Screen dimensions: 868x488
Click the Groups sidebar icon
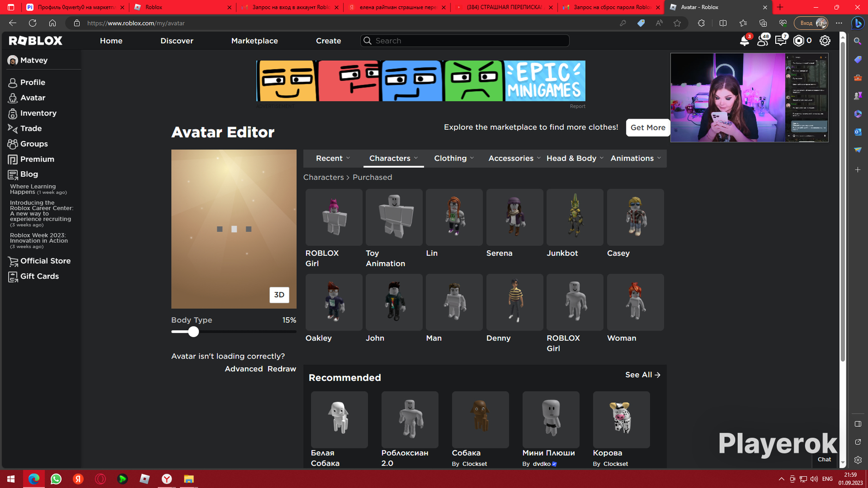pyautogui.click(x=13, y=144)
